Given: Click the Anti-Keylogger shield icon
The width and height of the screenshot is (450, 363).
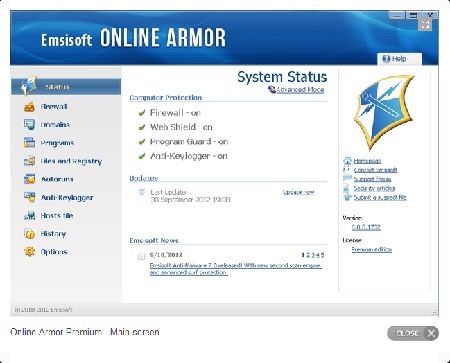Looking at the screenshot, I should (x=29, y=197).
